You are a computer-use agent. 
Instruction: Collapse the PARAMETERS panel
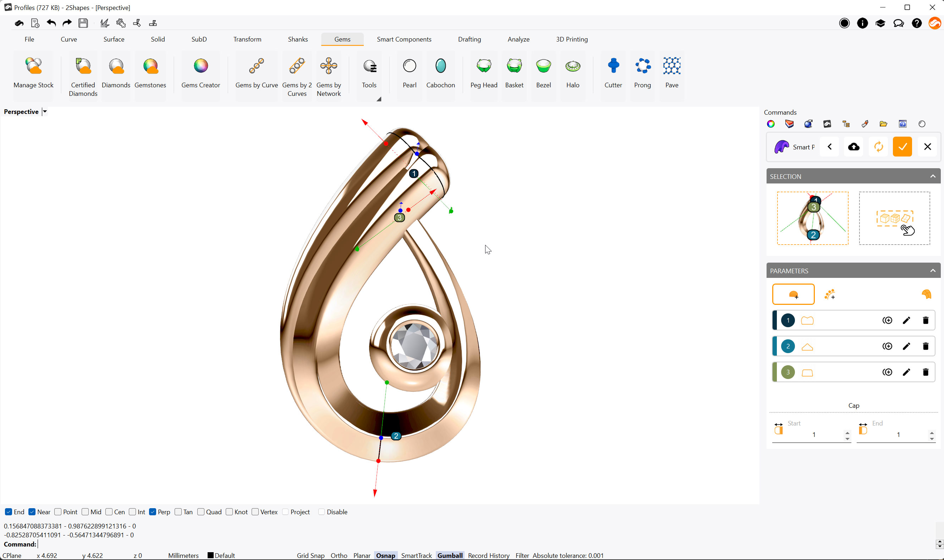click(932, 271)
